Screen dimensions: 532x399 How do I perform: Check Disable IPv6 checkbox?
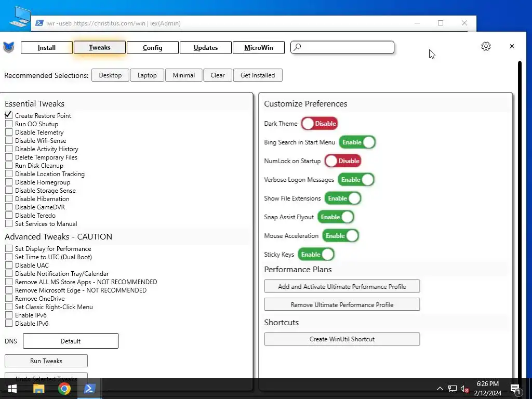pos(9,323)
